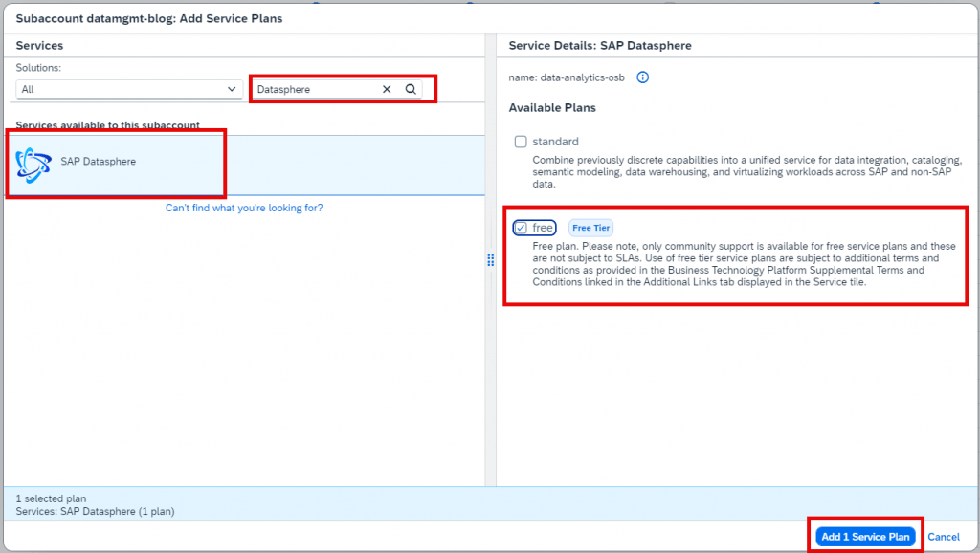Click the search magnifier icon
This screenshot has height=553, width=980.
coord(411,89)
